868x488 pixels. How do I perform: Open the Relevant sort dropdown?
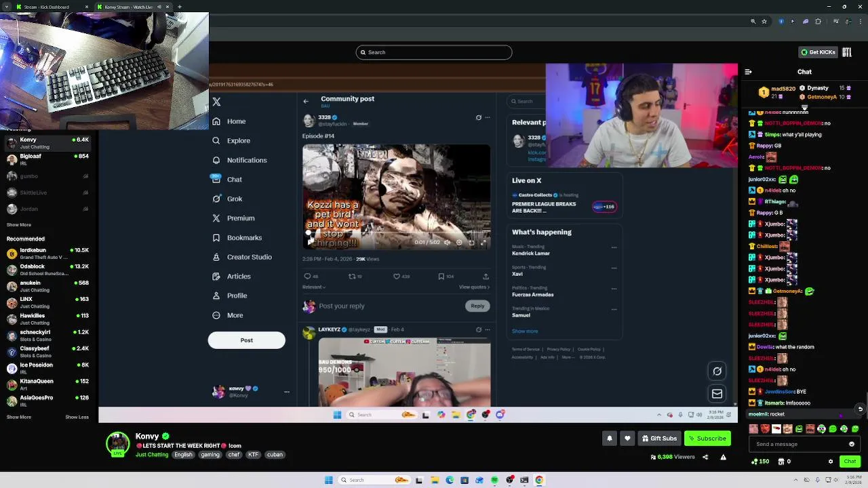click(313, 287)
